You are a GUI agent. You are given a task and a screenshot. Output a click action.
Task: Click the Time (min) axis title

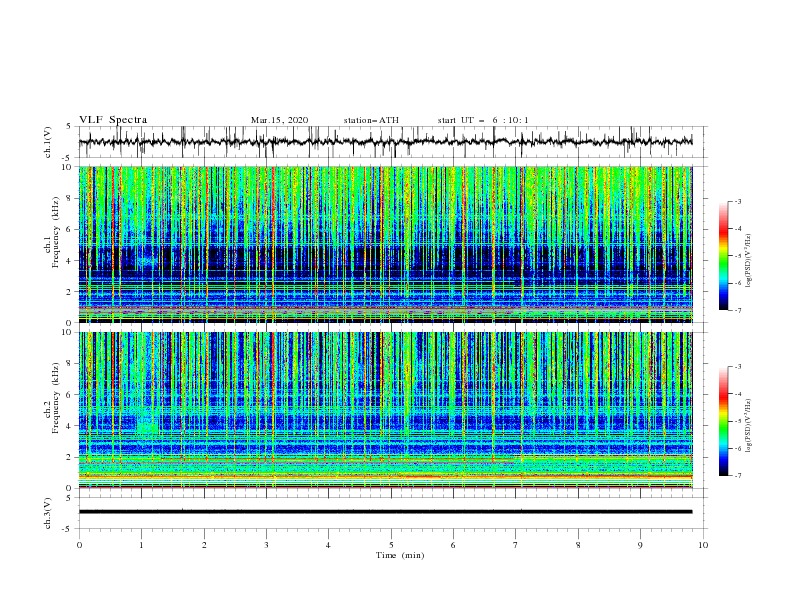(400, 555)
